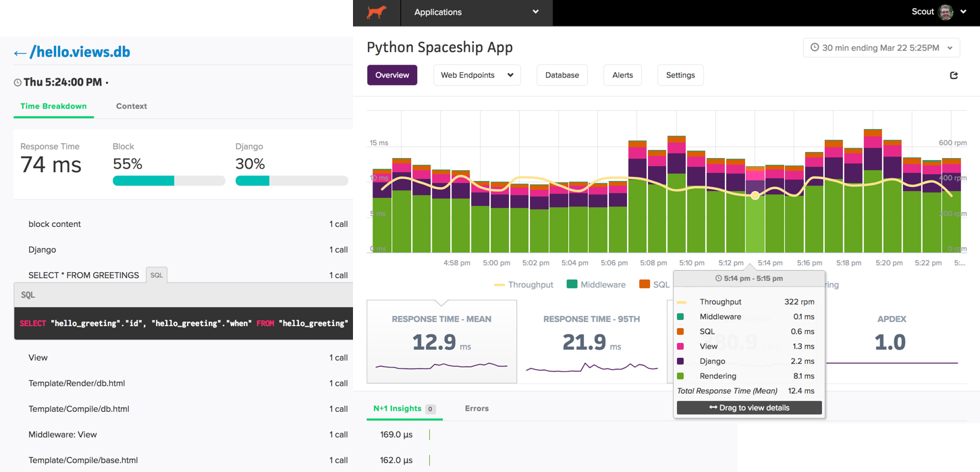Click the Rendering green swatch in tooltip
This screenshot has height=472, width=980.
tap(680, 376)
